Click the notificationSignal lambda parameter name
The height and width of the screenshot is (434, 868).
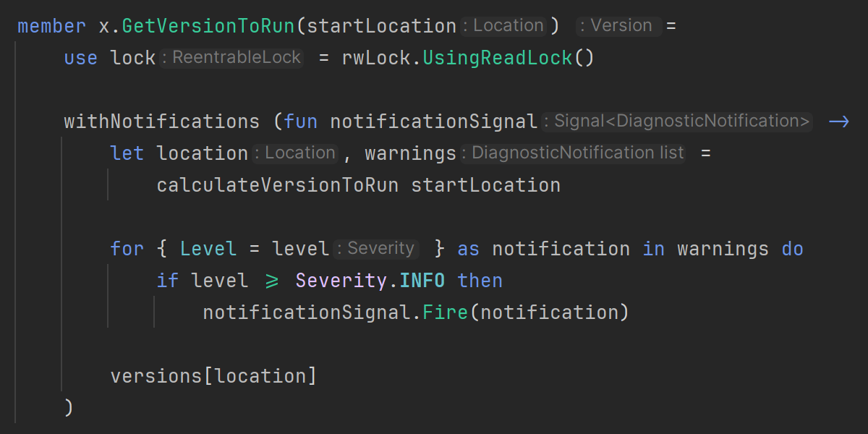(x=433, y=122)
